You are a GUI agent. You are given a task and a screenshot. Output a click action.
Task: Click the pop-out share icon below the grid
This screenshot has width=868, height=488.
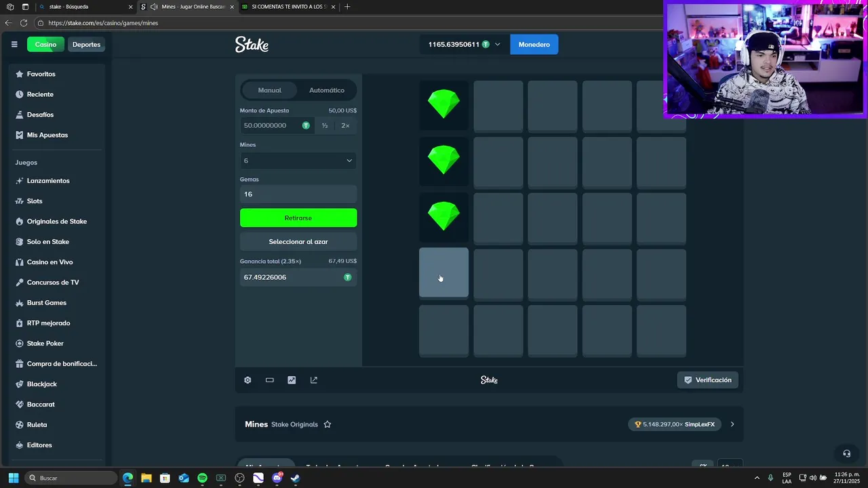pyautogui.click(x=314, y=380)
